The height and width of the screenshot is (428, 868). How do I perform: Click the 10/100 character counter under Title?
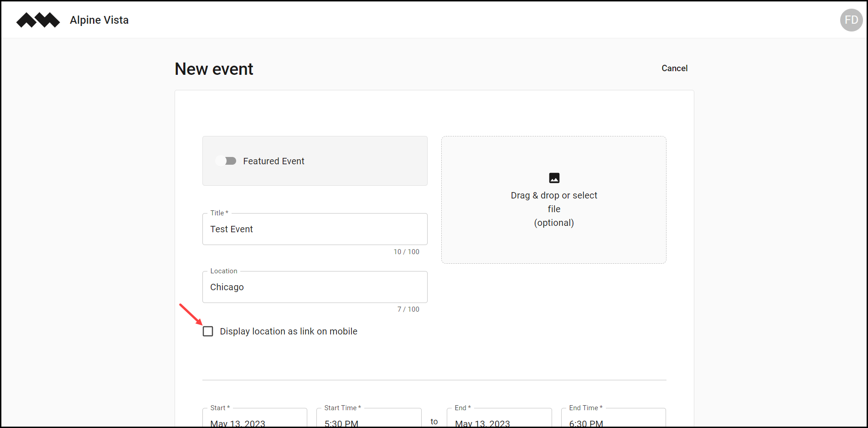pyautogui.click(x=406, y=251)
